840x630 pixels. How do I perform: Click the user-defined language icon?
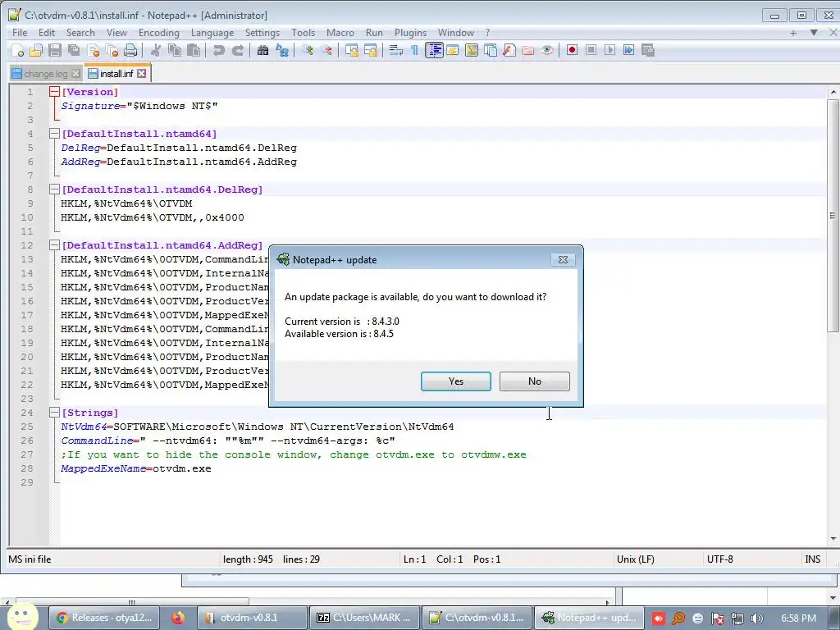tap(452, 50)
